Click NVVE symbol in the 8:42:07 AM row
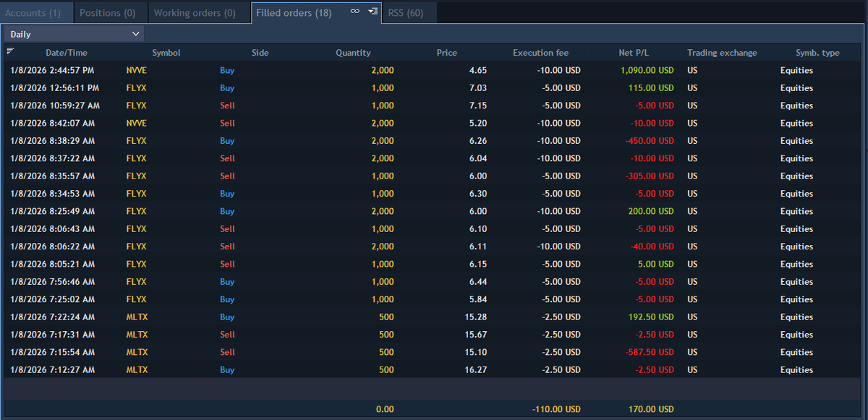Screen dimensions: 868x420 (x=136, y=123)
